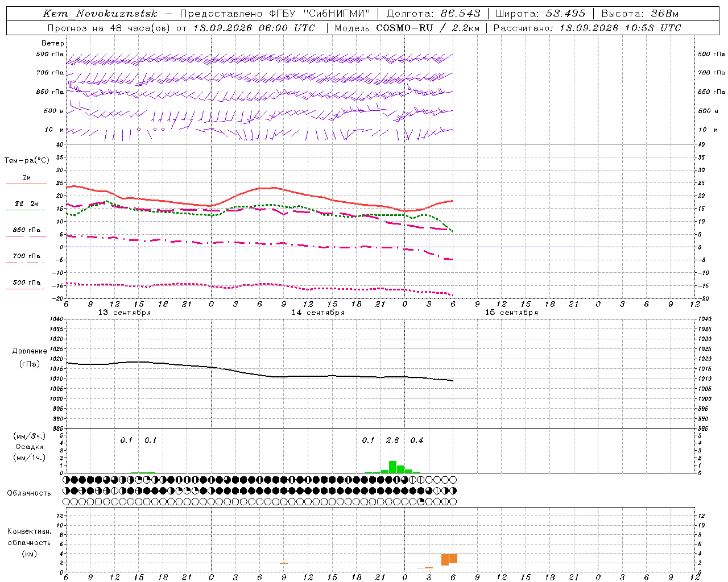Click the 2.6 precipitation value label
Screen dimensions: 728x582
tap(392, 440)
